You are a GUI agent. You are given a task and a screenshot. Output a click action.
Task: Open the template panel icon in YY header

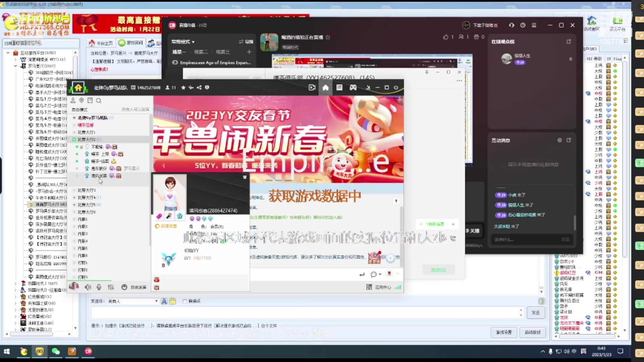339,87
